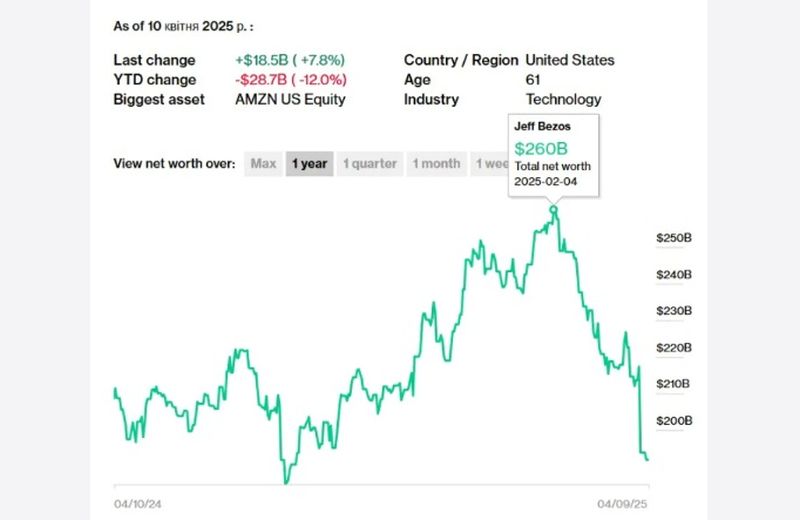800x520 pixels.
Task: Select the 1 year range
Action: (309, 164)
